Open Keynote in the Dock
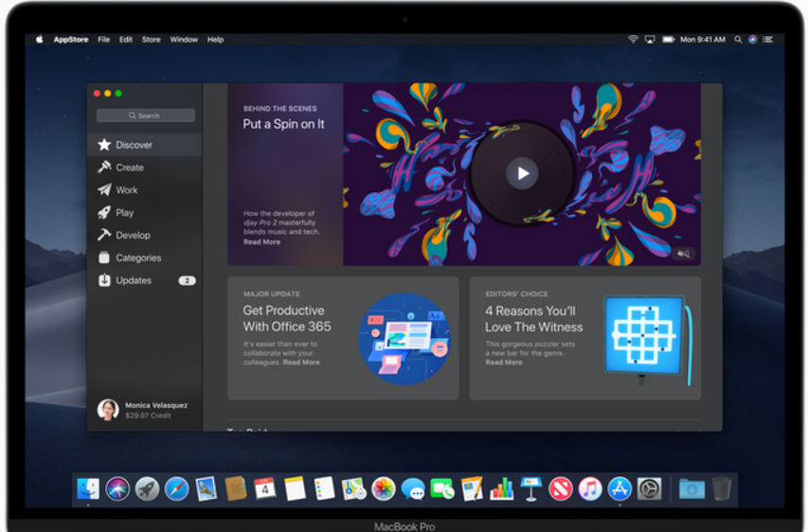808x532 pixels. click(x=530, y=488)
